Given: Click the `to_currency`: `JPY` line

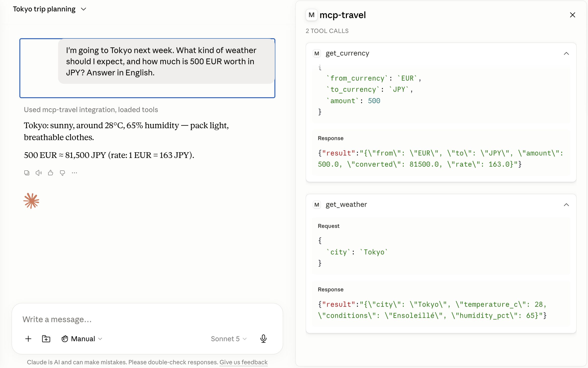Looking at the screenshot, I should pyautogui.click(x=369, y=90).
